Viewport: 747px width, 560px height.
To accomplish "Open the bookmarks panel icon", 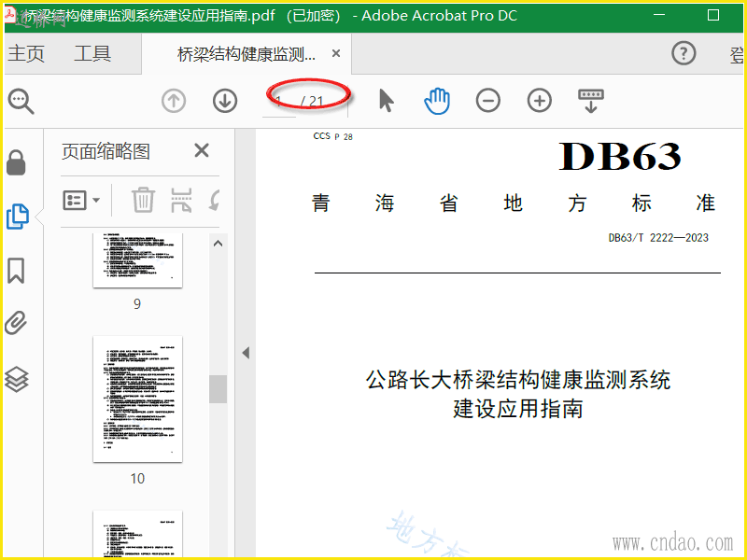I will click(16, 271).
